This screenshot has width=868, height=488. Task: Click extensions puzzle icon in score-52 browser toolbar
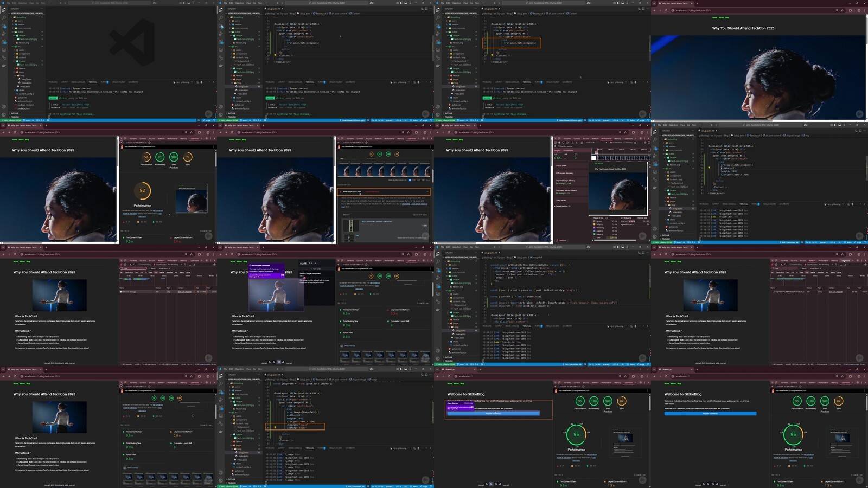pyautogui.click(x=199, y=132)
